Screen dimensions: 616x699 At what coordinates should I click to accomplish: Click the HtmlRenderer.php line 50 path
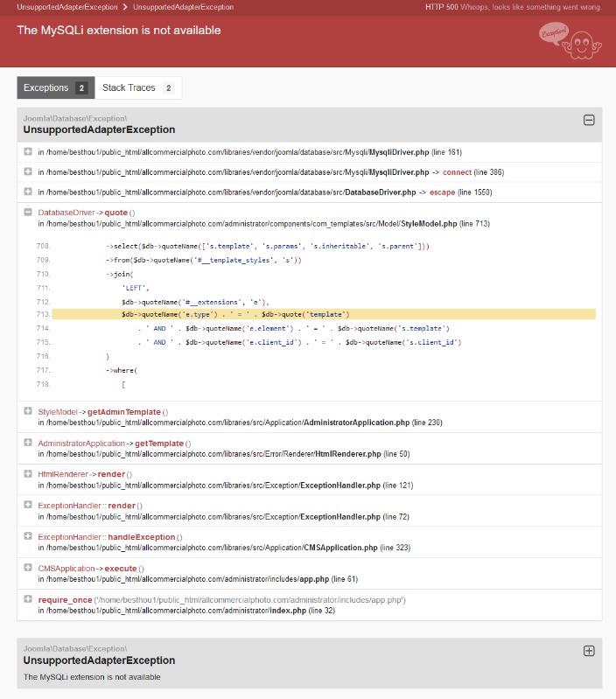click(x=224, y=454)
